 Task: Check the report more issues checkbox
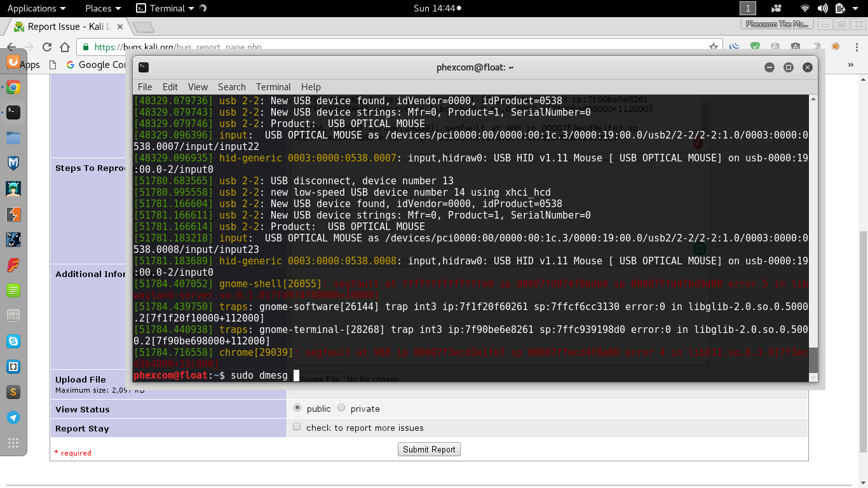pos(297,427)
